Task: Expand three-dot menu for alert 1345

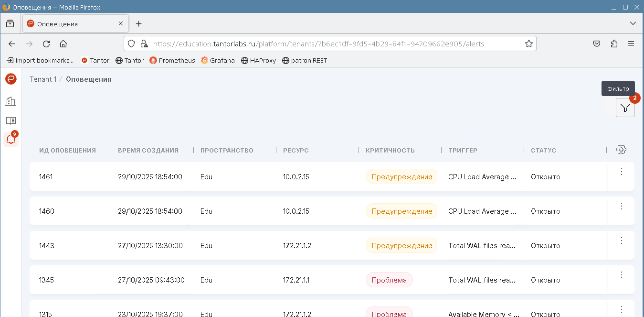Action: point(621,275)
